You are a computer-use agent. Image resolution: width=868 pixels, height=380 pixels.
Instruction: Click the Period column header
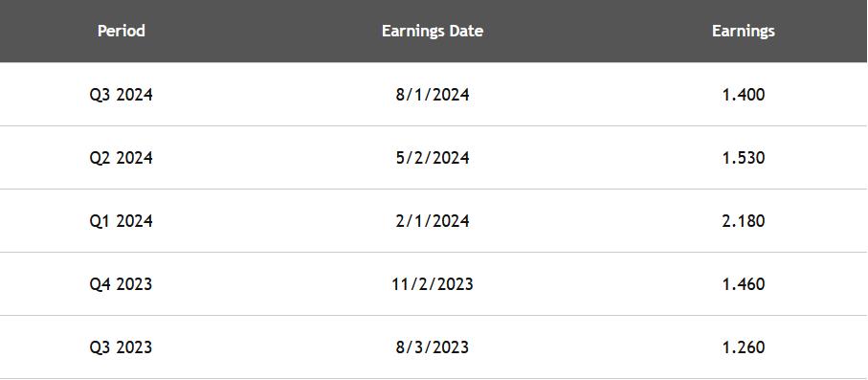tap(122, 31)
